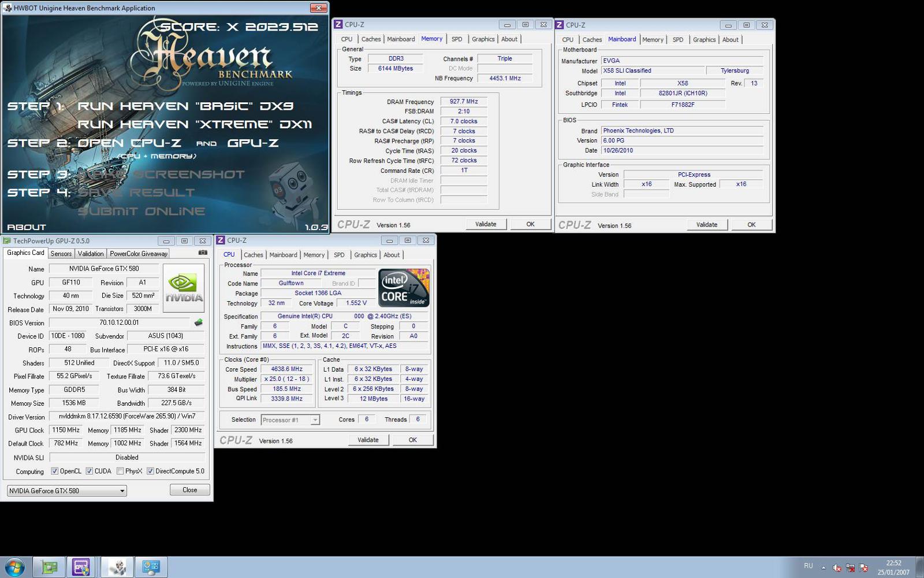Switch to Sensors tab in GPU-Z
Viewport: 924px width, 578px height.
coord(61,254)
